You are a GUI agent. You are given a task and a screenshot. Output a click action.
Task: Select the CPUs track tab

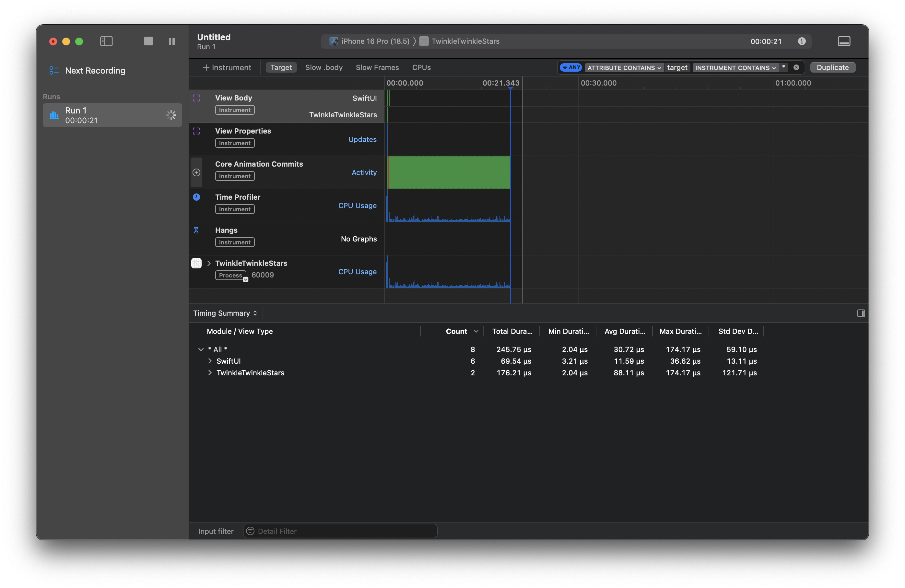(421, 67)
